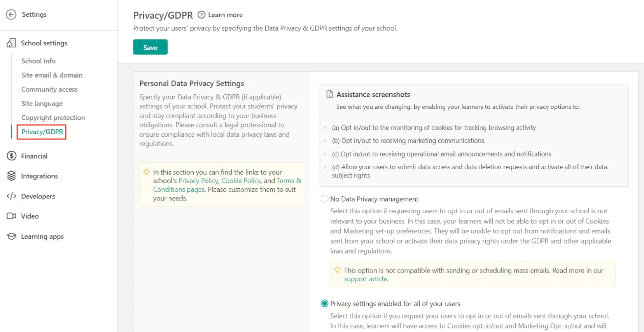Click the Integrations layers icon

(x=11, y=176)
